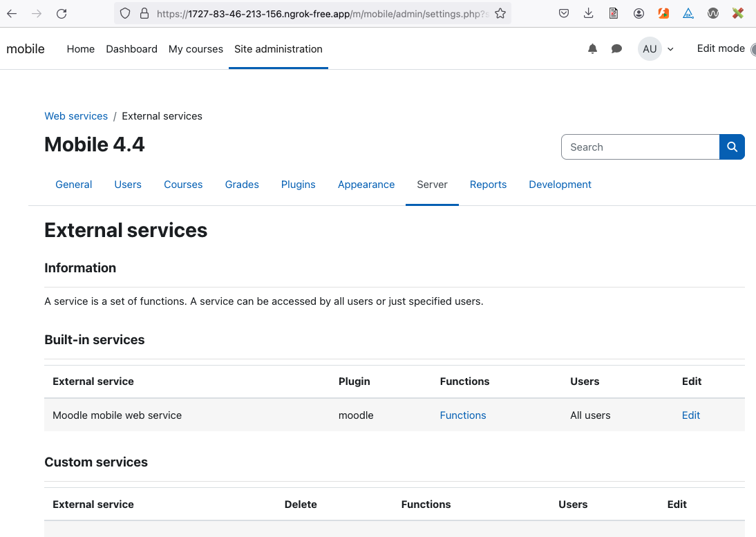This screenshot has width=756, height=537.
Task: Open Functions link for Moodle mobile service
Action: [463, 415]
